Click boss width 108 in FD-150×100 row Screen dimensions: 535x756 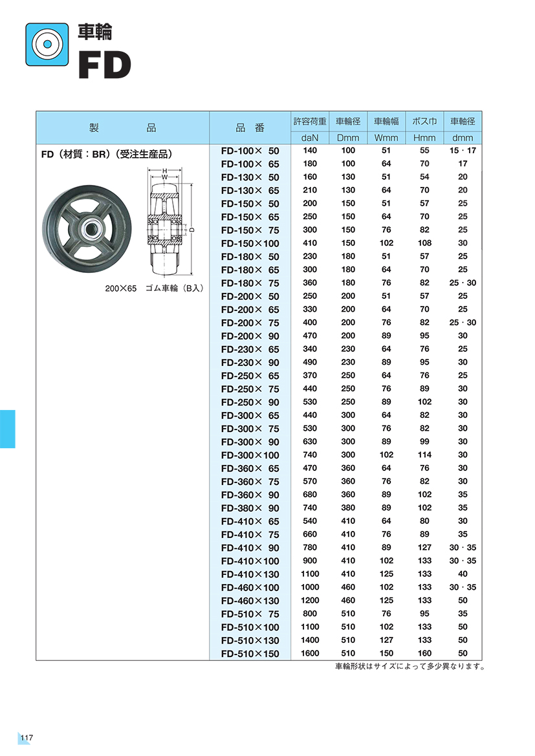coord(424,243)
